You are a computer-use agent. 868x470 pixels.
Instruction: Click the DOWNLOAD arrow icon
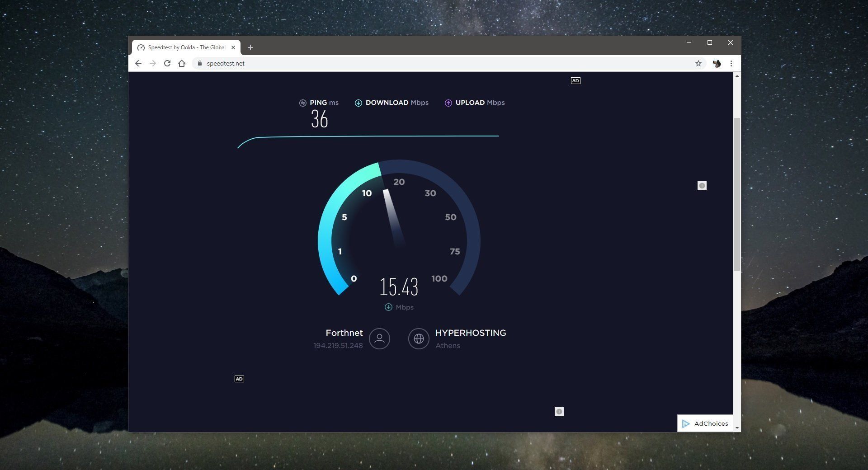(358, 103)
